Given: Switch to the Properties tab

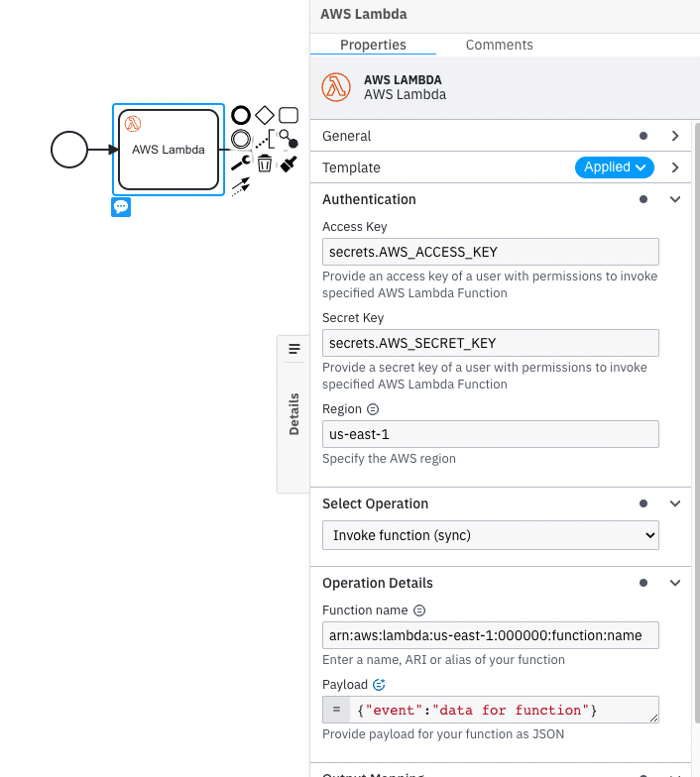Looking at the screenshot, I should click(373, 45).
